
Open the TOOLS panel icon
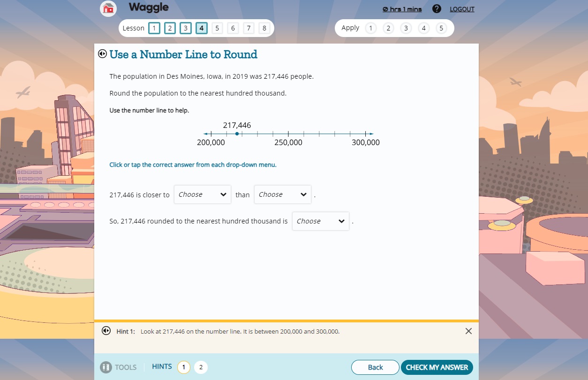tap(106, 367)
